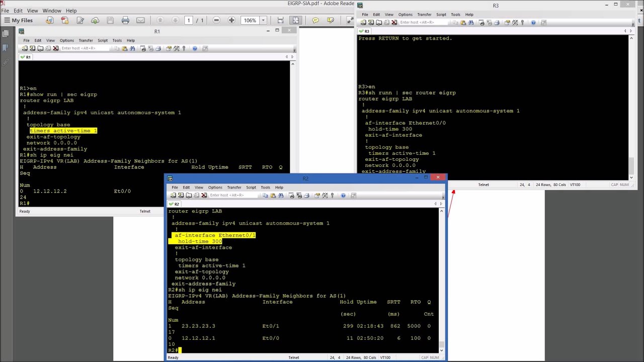
Task: Click the Enter host field in R2 window
Action: click(234, 195)
